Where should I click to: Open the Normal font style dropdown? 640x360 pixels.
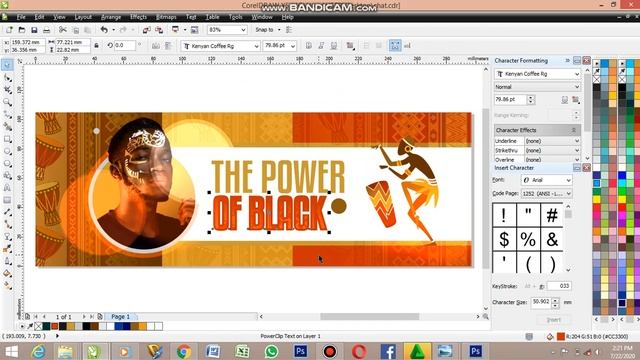(577, 87)
